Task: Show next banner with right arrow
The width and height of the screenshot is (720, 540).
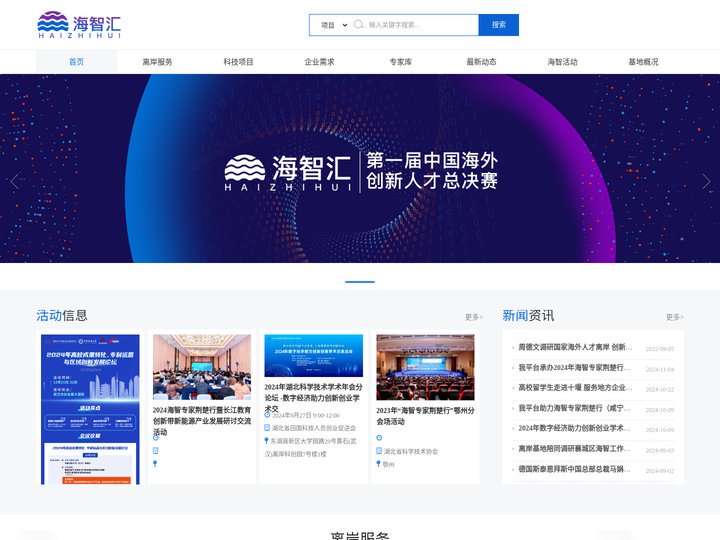Action: coord(706,182)
